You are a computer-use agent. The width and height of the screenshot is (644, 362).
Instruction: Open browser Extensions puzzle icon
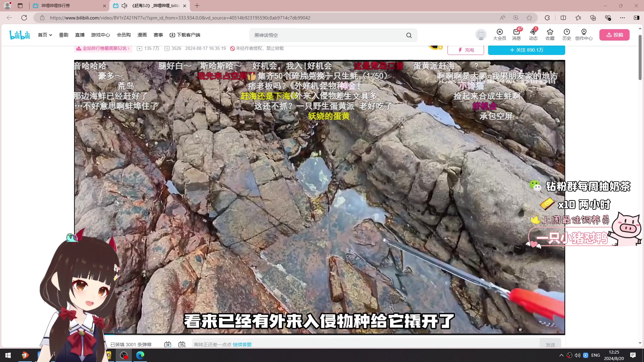pos(547,18)
